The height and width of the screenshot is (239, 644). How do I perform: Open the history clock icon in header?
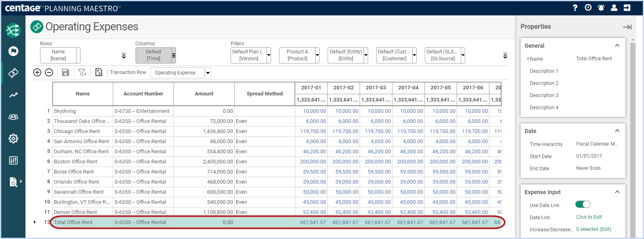click(x=588, y=8)
